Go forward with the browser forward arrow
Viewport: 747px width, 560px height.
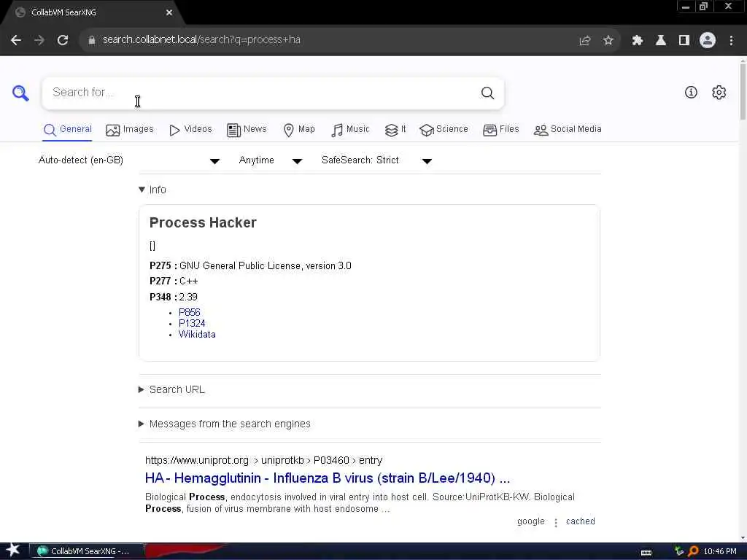[x=39, y=40]
